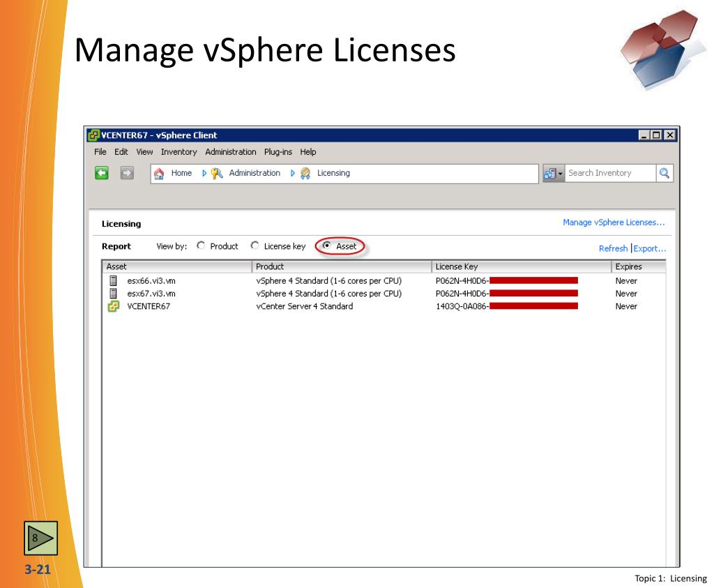Sort by the License Key column header
Image resolution: width=714 pixels, height=588 pixels.
(x=522, y=266)
